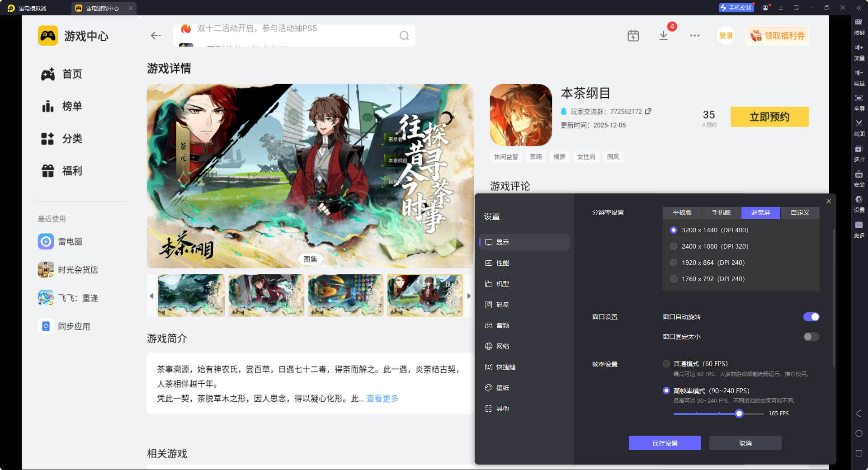This screenshot has height=470, width=868.
Task: Select 普通模式 (60 FPS) frame rate
Action: point(666,364)
